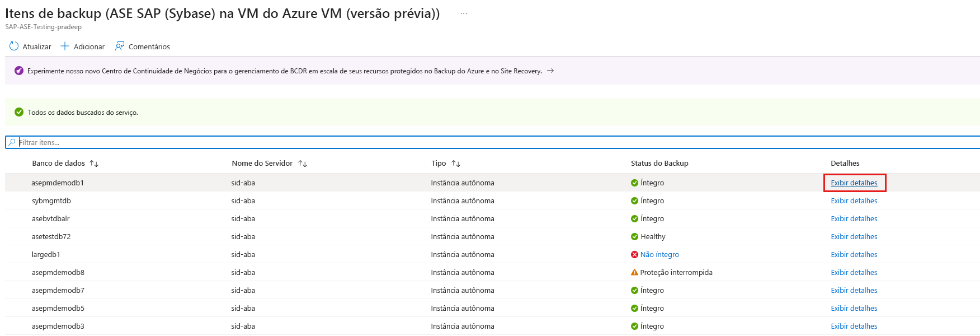Open the ellipsis menu beside page title
The width and height of the screenshot is (980, 336).
[x=464, y=13]
